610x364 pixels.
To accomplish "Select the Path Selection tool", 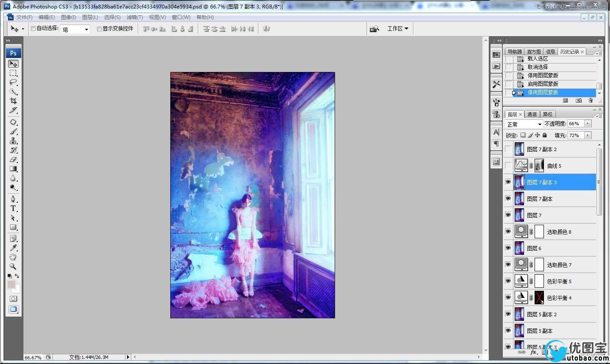I will 14,218.
